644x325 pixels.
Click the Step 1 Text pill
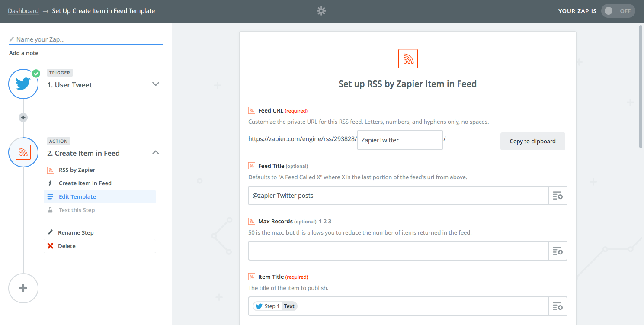point(275,306)
